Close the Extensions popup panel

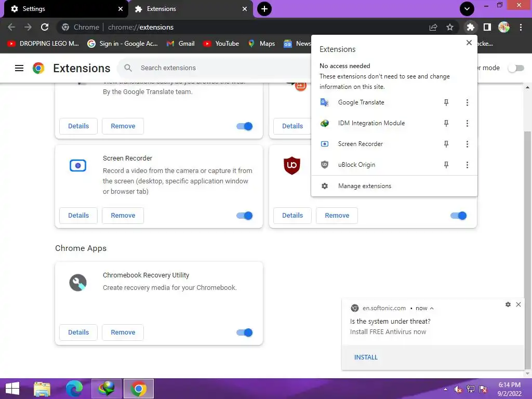(x=469, y=43)
